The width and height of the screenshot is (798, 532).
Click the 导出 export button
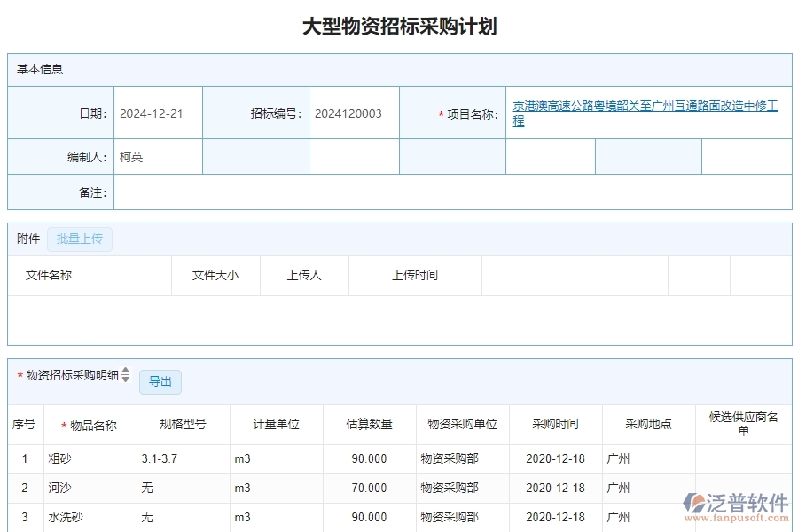pyautogui.click(x=160, y=381)
